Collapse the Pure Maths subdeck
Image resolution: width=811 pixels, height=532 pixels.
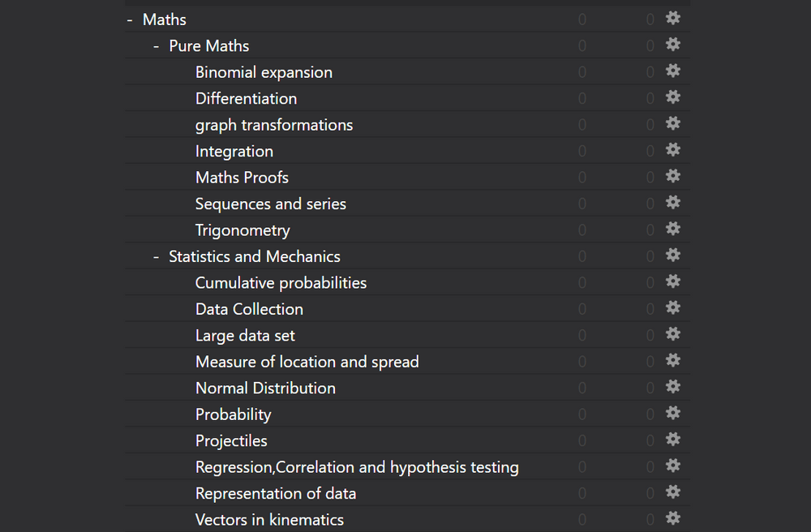[157, 46]
